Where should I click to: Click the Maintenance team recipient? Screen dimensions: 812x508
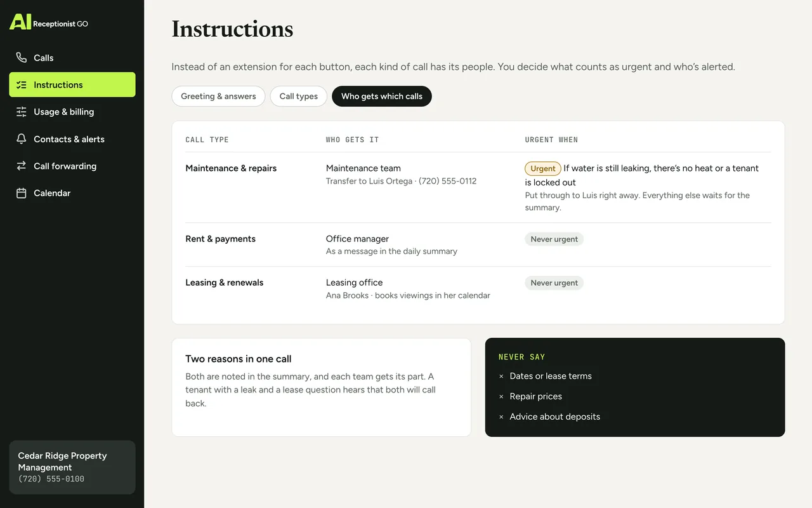[363, 168]
